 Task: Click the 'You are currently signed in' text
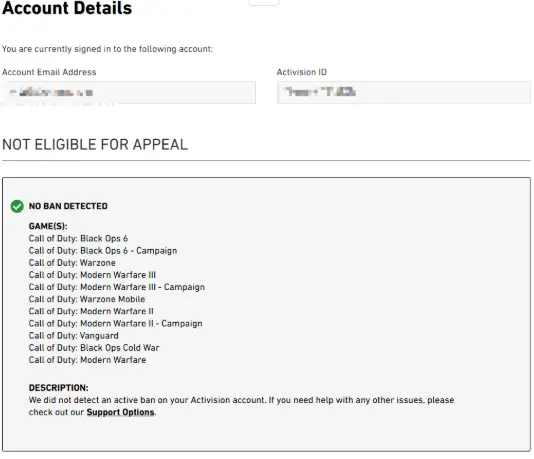107,49
